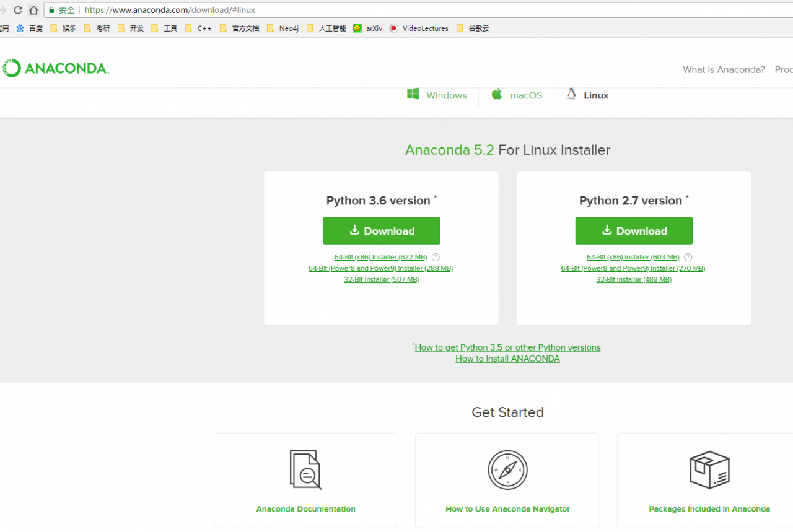
Task: Click the Linux penguin icon
Action: [571, 94]
